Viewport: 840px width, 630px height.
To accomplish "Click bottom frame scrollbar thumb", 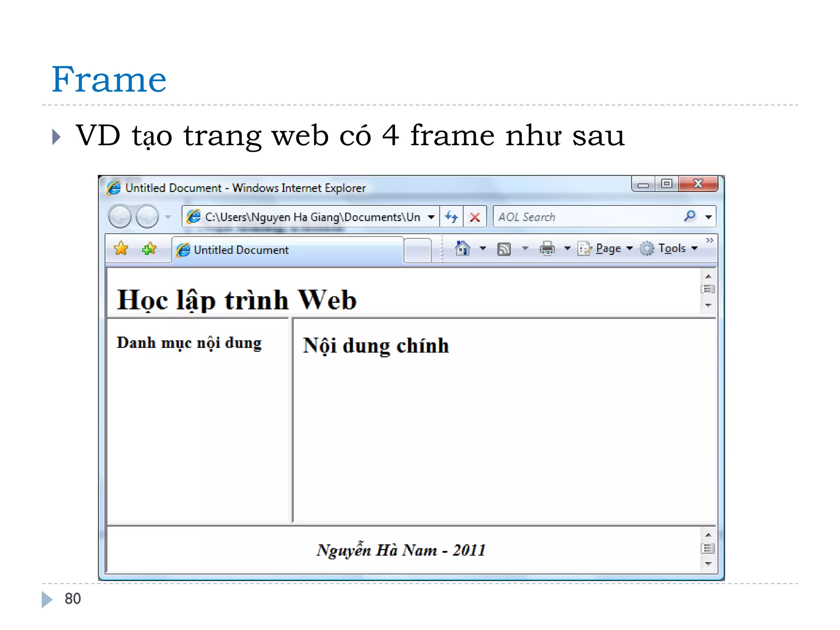I will pyautogui.click(x=708, y=548).
